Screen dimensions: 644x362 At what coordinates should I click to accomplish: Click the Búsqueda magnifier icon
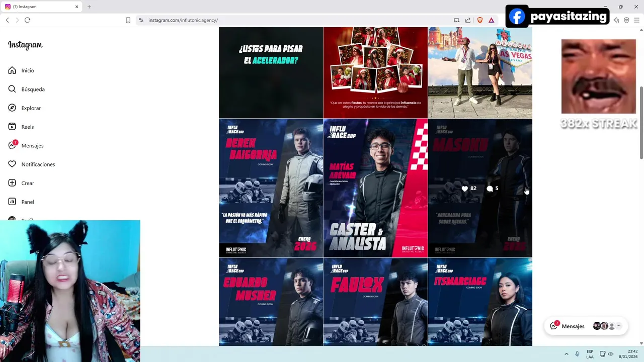click(12, 89)
